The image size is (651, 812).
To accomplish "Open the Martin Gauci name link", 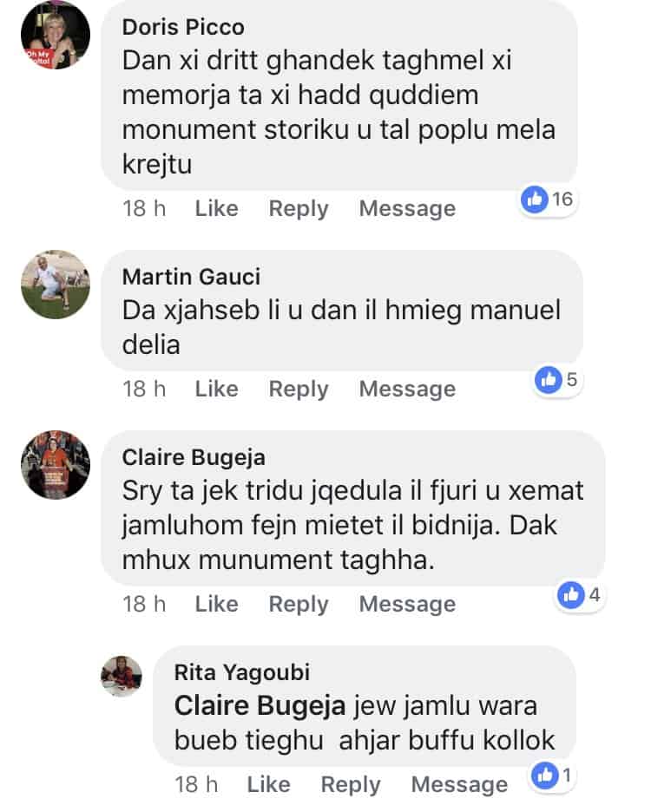I will click(x=191, y=277).
